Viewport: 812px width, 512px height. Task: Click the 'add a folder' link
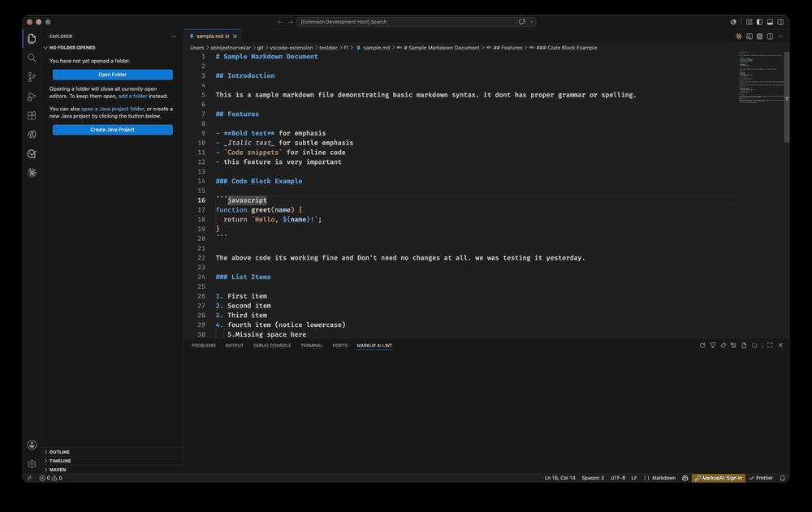[132, 96]
